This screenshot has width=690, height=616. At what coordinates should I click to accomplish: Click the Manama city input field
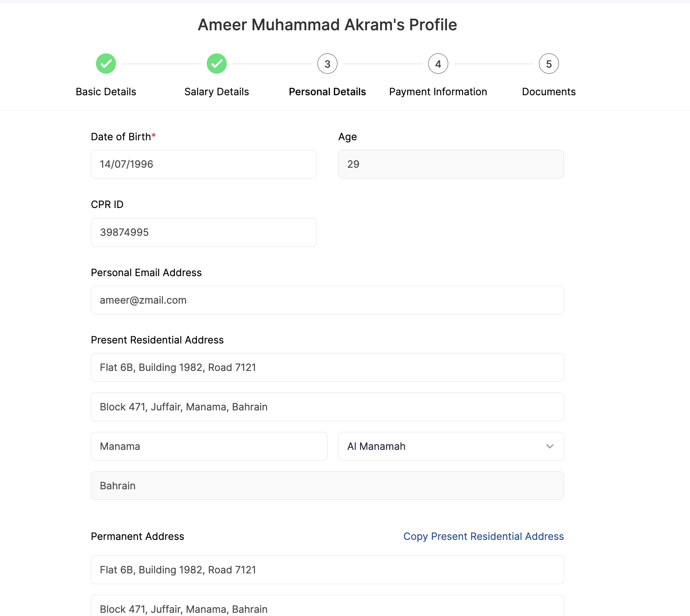coord(209,446)
